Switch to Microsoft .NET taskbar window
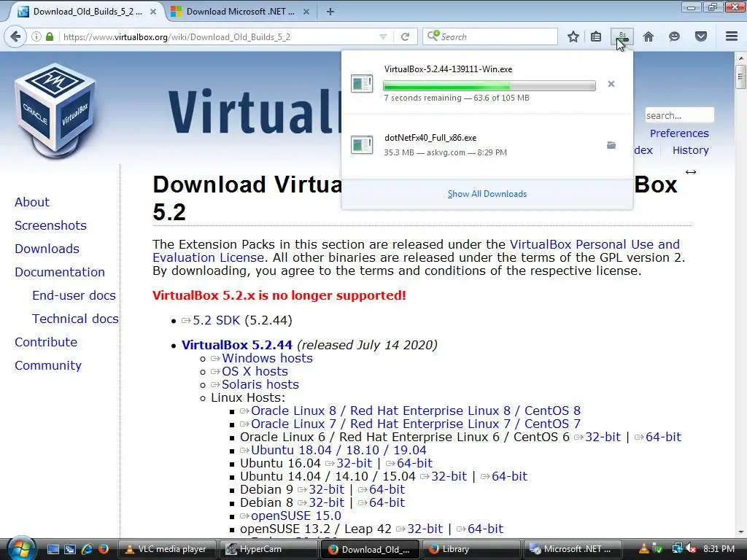This screenshot has height=560, width=747. 572,549
